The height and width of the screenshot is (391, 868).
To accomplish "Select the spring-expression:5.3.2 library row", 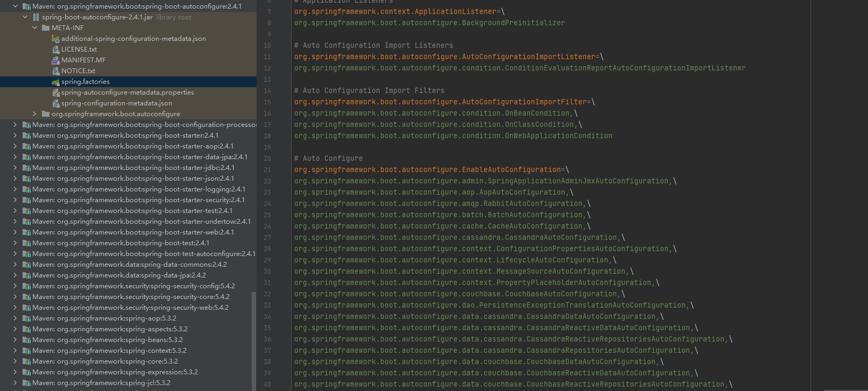I will point(128,372).
